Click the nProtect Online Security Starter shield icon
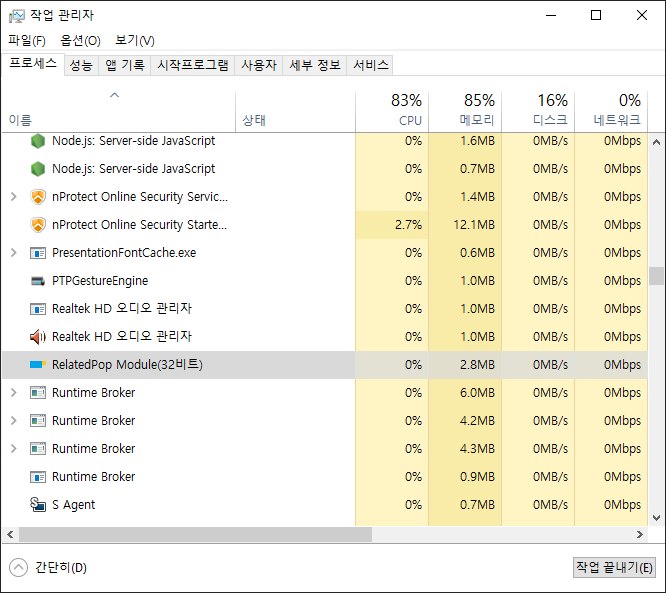Viewport: 666px width, 593px height. coord(38,225)
